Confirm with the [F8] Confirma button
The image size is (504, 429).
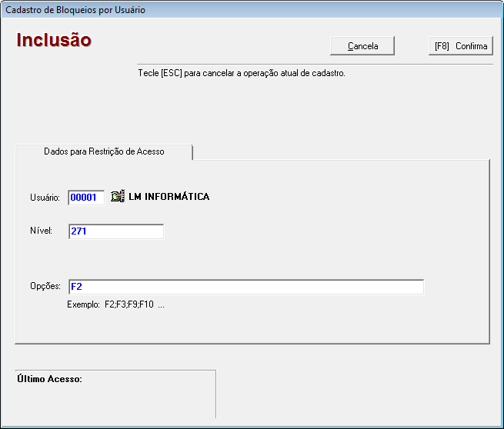(460, 46)
